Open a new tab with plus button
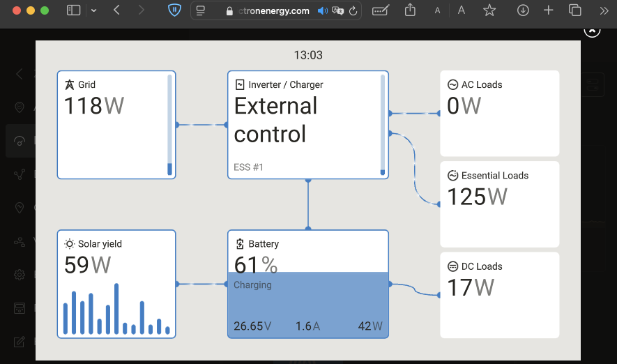 pos(549,10)
